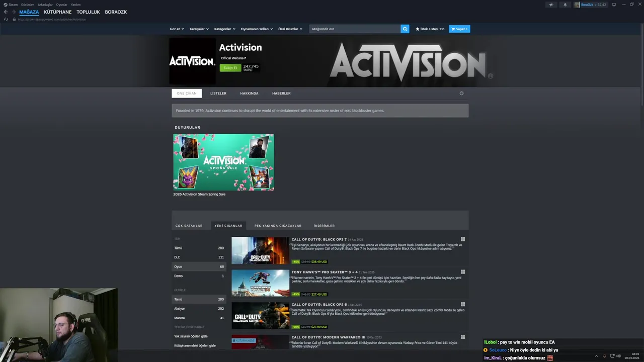644x362 pixels.
Task: Click Windows platform icon for Modern Warfare III
Action: point(462,337)
